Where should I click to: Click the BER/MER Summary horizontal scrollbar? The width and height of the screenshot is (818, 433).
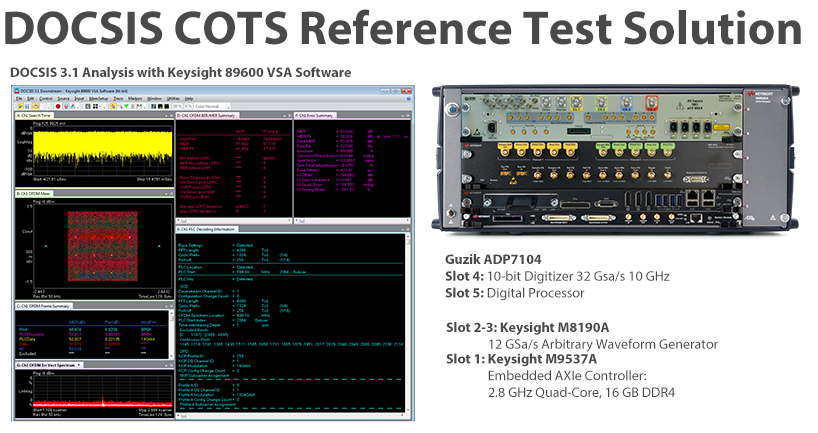[x=234, y=221]
